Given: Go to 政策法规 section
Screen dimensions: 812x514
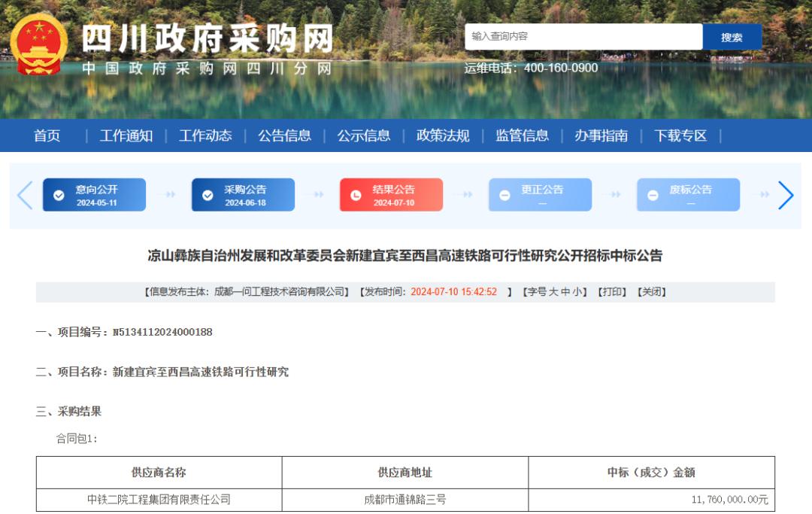Looking at the screenshot, I should coord(443,135).
